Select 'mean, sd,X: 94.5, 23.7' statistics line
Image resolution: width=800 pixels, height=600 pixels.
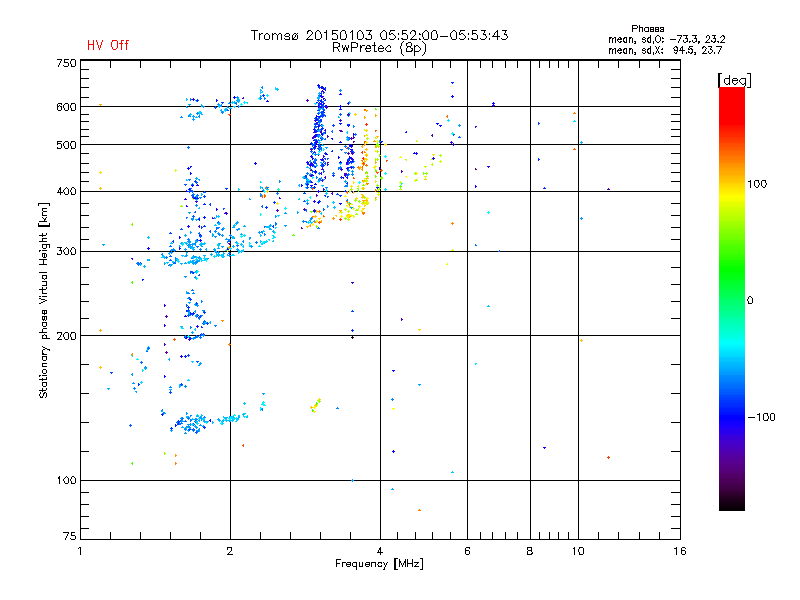(665, 50)
